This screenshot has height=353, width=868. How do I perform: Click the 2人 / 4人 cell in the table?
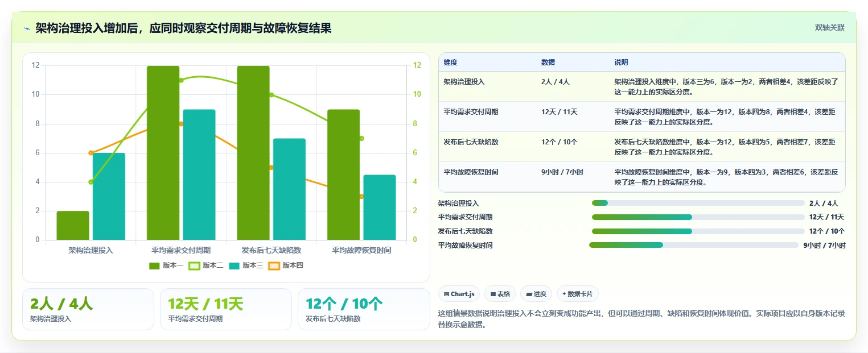tap(555, 82)
